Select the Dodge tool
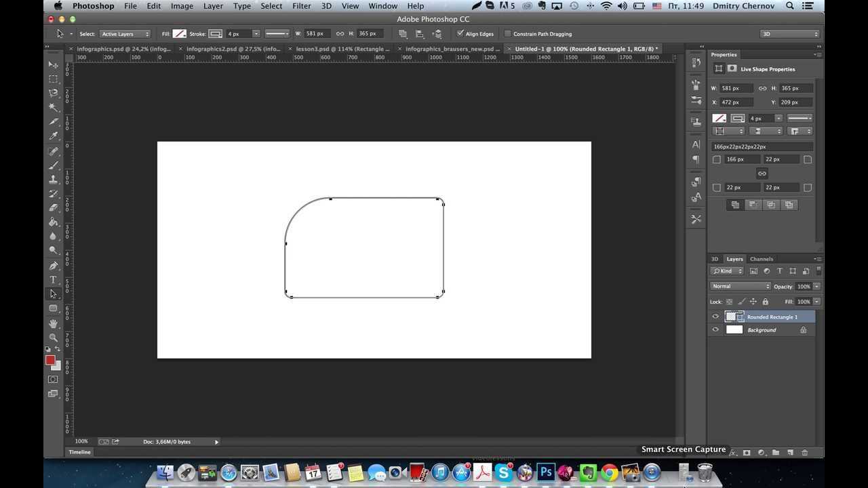The width and height of the screenshot is (868, 488). point(54,251)
